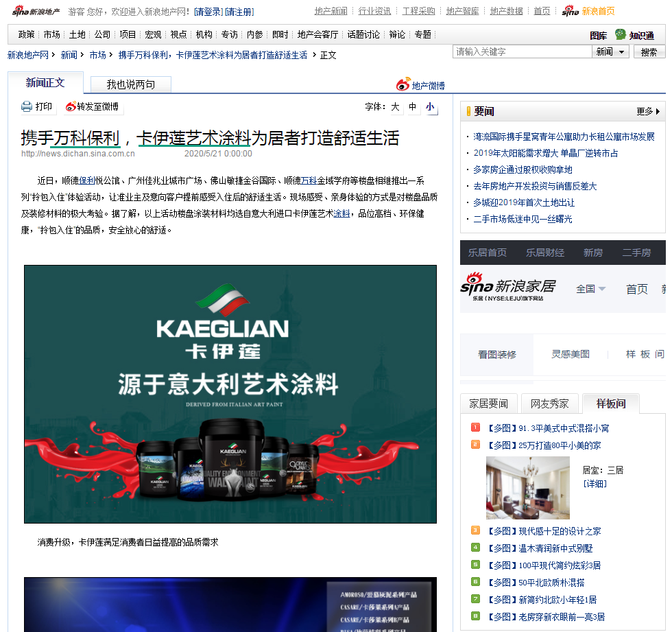Click the 保利 link in article text
This screenshot has width=672, height=632.
tap(86, 180)
